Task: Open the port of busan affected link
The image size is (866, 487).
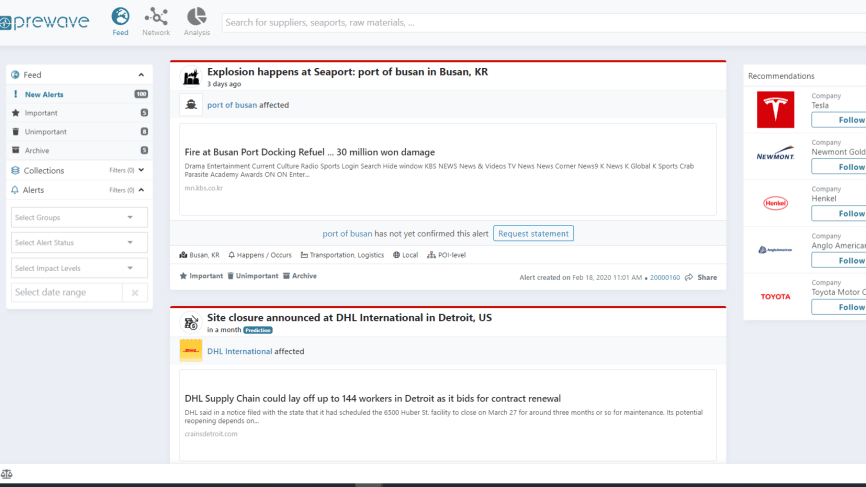Action: pyautogui.click(x=232, y=105)
